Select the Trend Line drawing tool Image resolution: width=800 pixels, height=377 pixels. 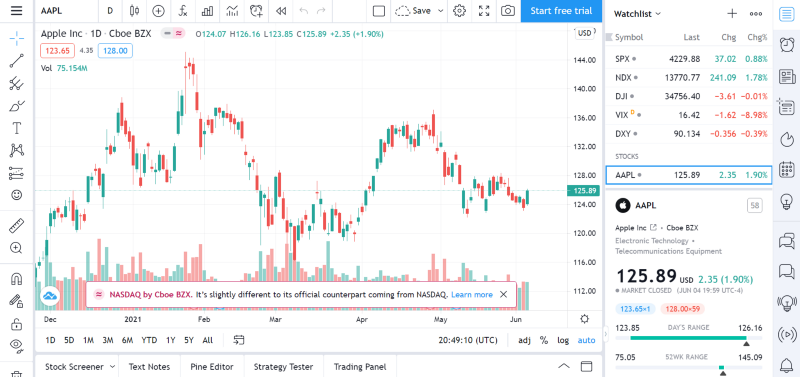16,61
